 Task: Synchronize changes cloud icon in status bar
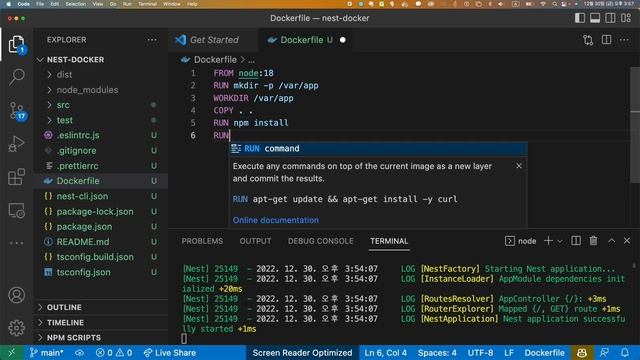click(x=80, y=353)
